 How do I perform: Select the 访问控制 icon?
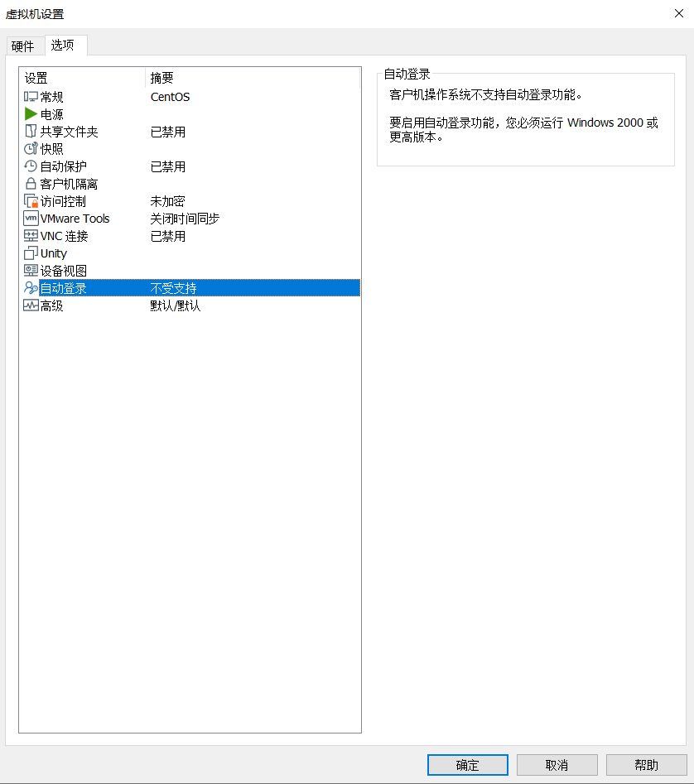coord(31,201)
